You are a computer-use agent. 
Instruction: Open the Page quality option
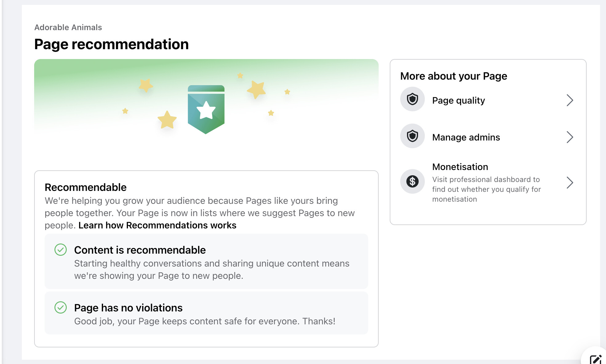click(488, 100)
